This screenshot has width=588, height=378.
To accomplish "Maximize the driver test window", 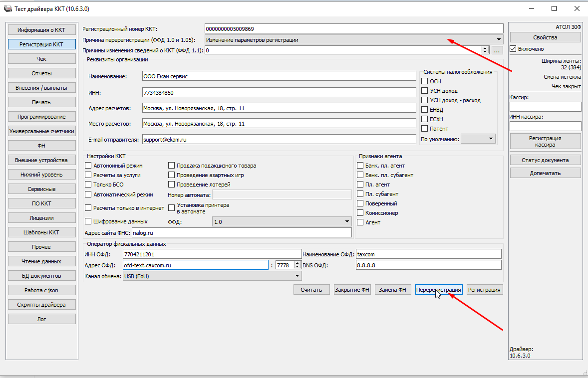I will point(554,8).
